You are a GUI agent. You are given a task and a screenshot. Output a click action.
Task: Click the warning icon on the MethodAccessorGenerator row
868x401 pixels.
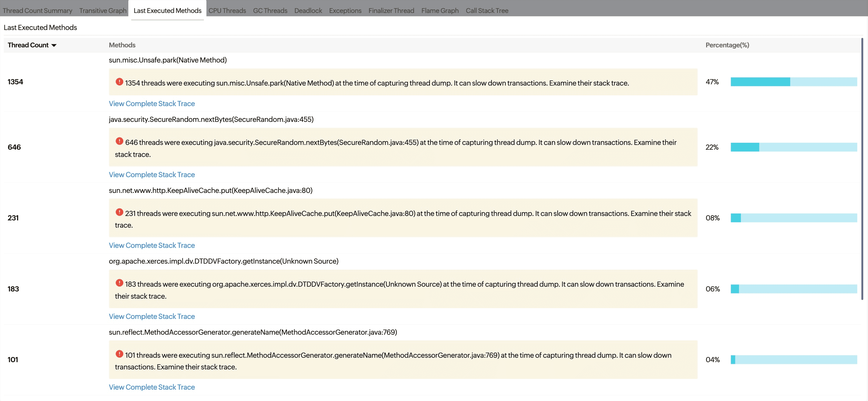[119, 354]
